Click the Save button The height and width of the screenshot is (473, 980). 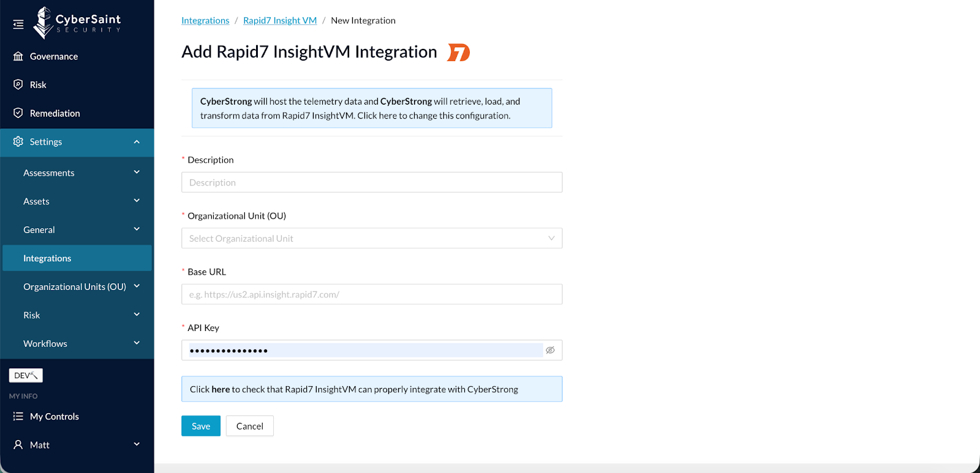(x=201, y=426)
